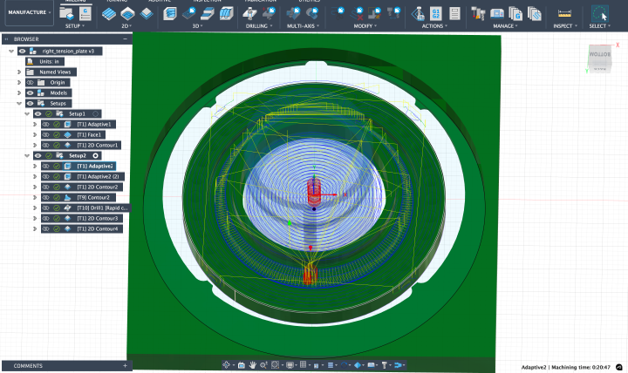The height and width of the screenshot is (373, 628).
Task: Collapse the Setups node arrow
Action: pyautogui.click(x=19, y=103)
